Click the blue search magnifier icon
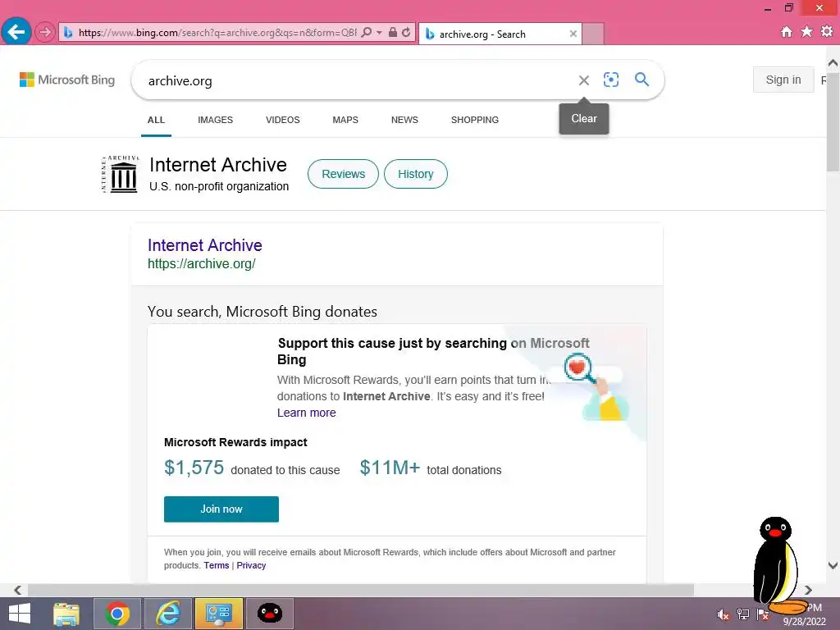Viewport: 840px width, 630px height. (641, 80)
